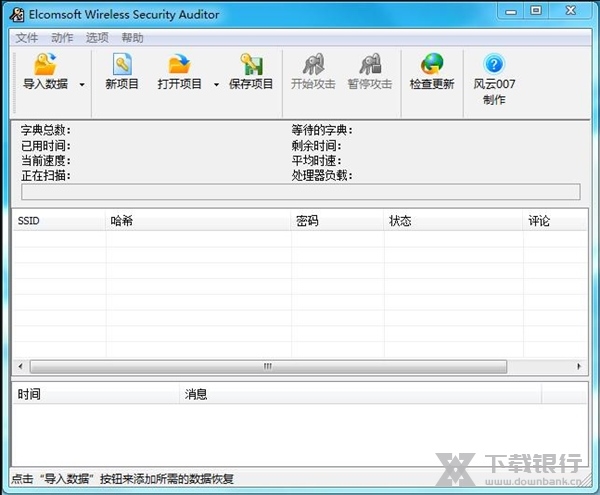Click the 状态 column header
600x495 pixels.
tap(454, 221)
